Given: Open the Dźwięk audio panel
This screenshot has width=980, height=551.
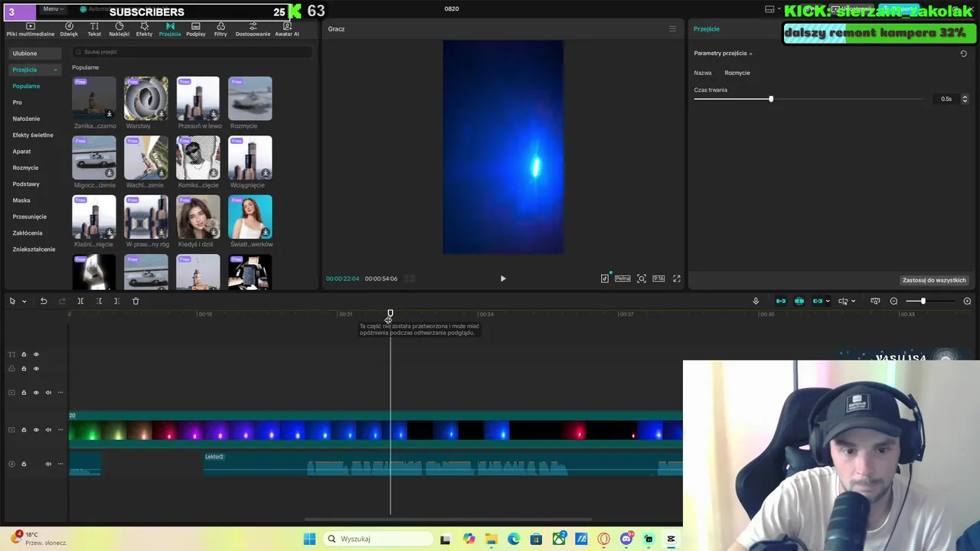Looking at the screenshot, I should click(69, 29).
